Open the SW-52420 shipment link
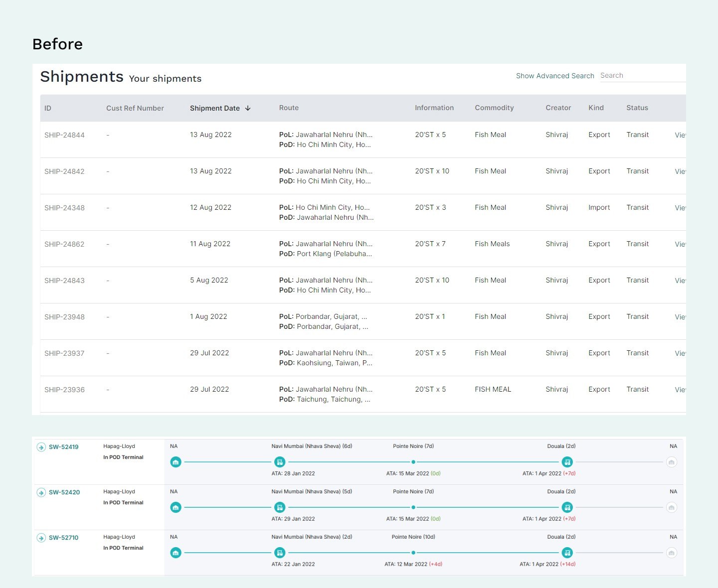 [x=64, y=492]
